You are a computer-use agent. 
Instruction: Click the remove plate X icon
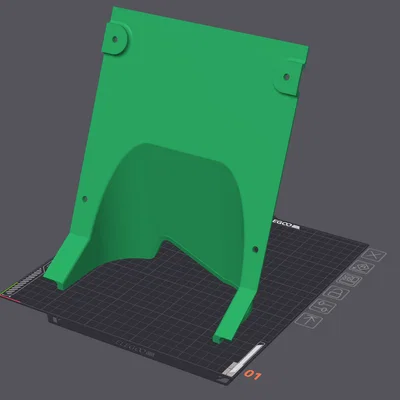374,256
